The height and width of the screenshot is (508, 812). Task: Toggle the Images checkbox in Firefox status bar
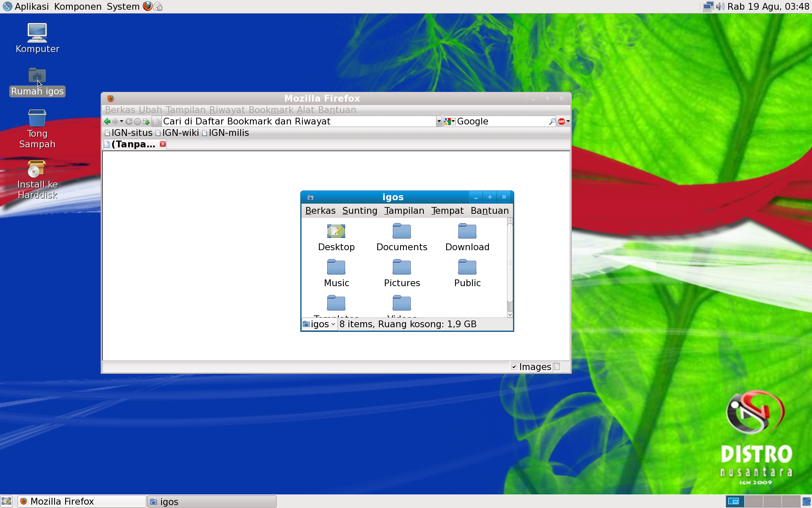514,367
